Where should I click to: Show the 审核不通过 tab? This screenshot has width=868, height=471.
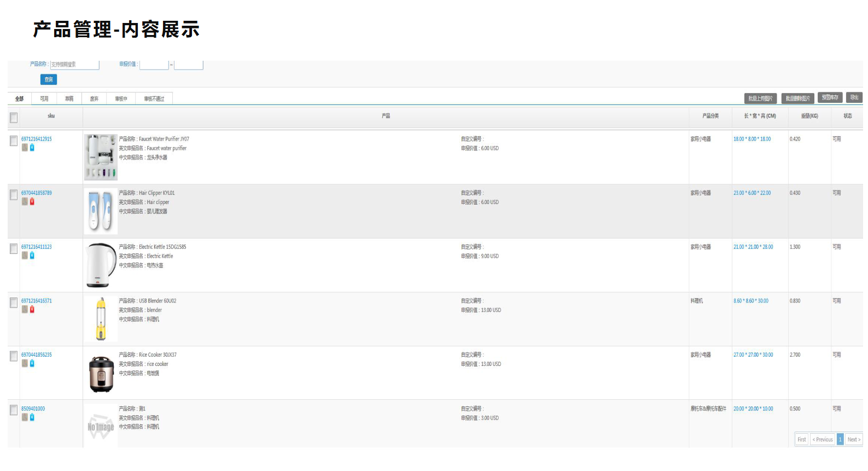pos(154,98)
